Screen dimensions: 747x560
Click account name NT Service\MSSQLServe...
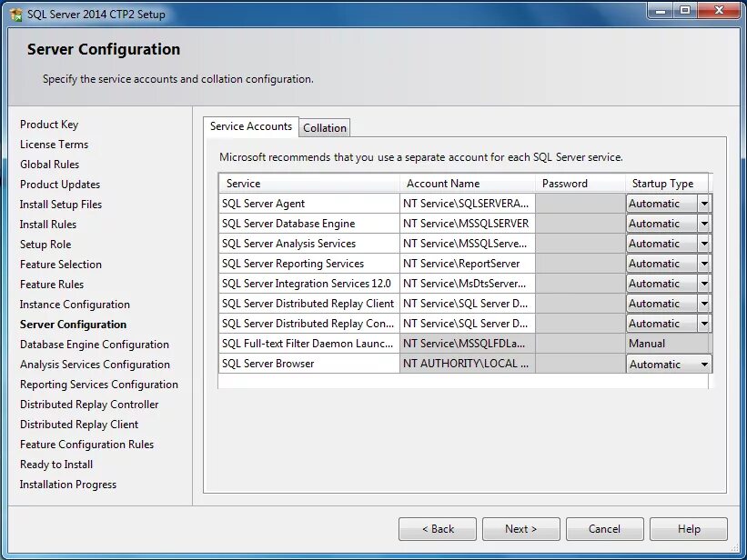coord(468,244)
